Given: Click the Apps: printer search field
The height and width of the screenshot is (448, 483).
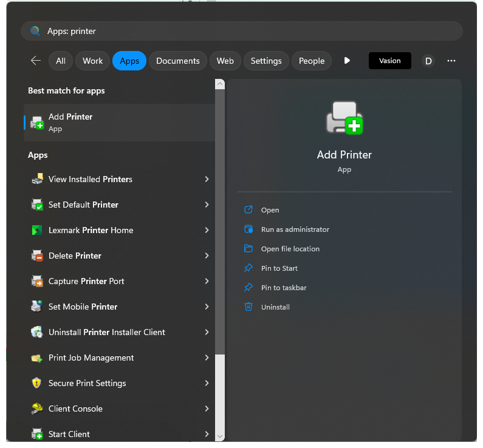Looking at the screenshot, I should [x=242, y=31].
